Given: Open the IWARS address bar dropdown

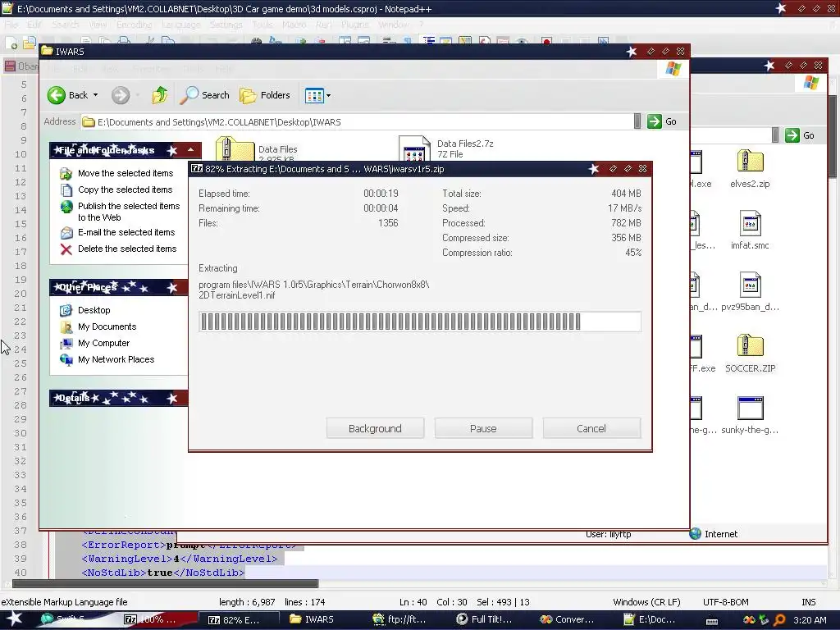Looking at the screenshot, I should 637,121.
